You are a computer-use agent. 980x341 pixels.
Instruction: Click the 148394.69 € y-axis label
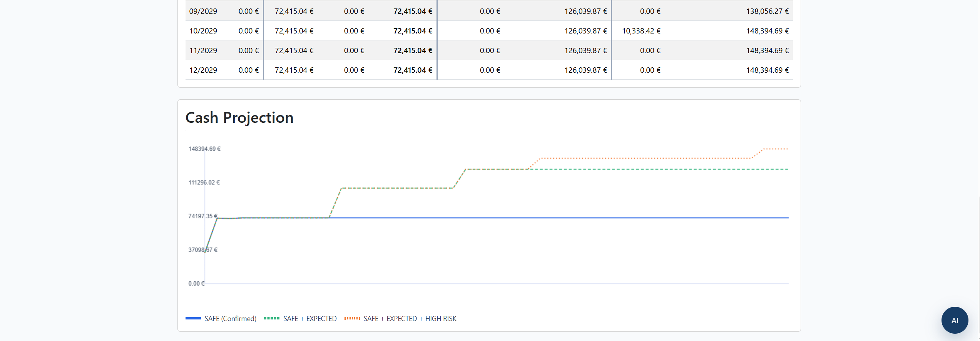pyautogui.click(x=204, y=149)
